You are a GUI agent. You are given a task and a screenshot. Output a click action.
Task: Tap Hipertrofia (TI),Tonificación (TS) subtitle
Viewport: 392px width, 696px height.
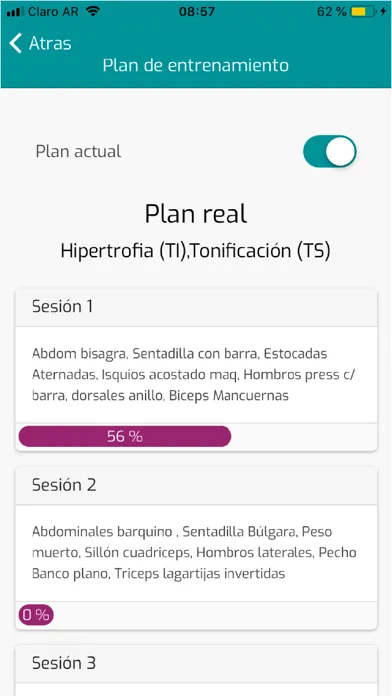[x=196, y=251]
